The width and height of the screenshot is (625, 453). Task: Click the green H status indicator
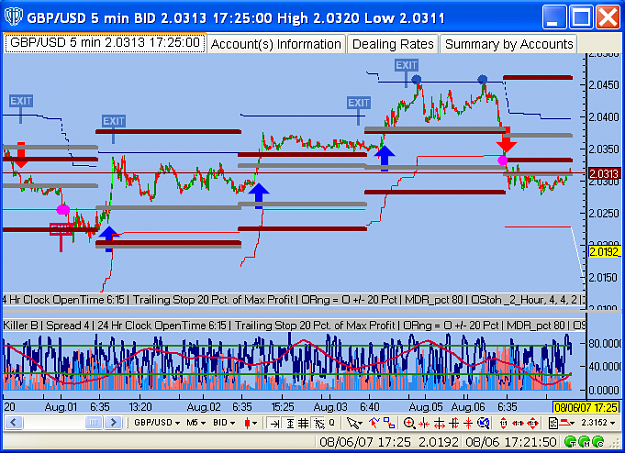pos(584,442)
